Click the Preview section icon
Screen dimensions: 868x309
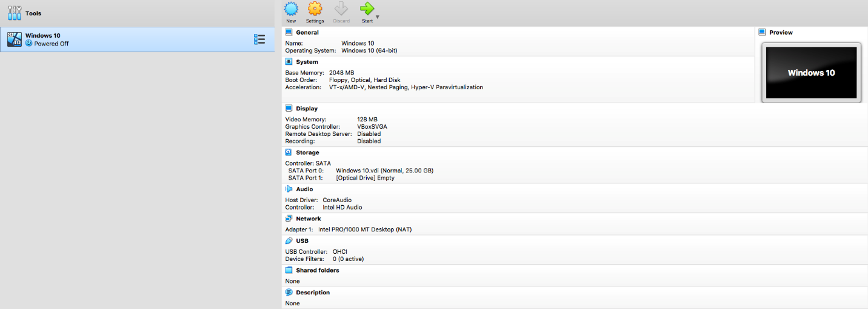762,32
